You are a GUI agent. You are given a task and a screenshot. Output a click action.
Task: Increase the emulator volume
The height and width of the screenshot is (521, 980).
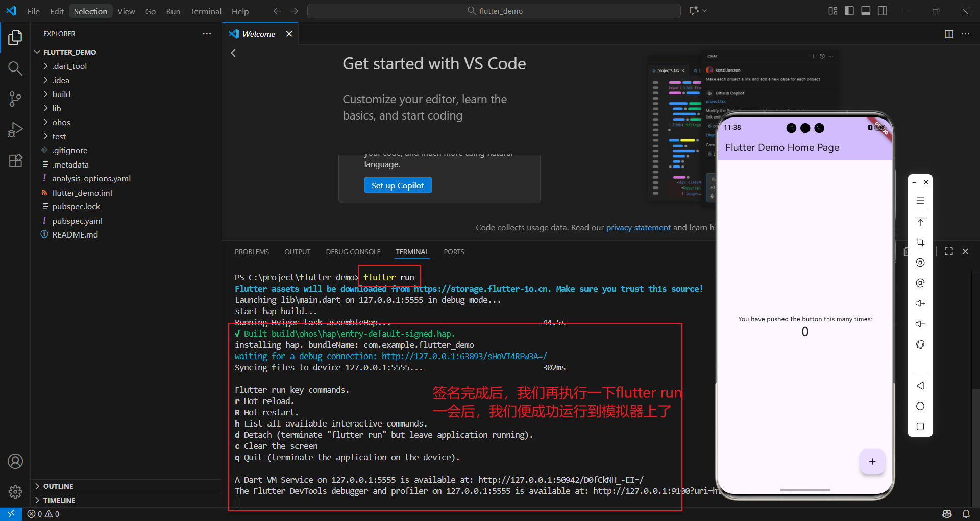(x=920, y=303)
